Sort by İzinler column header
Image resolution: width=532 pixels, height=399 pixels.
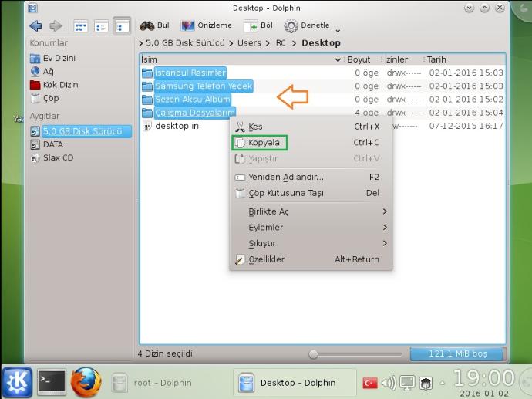[402, 59]
